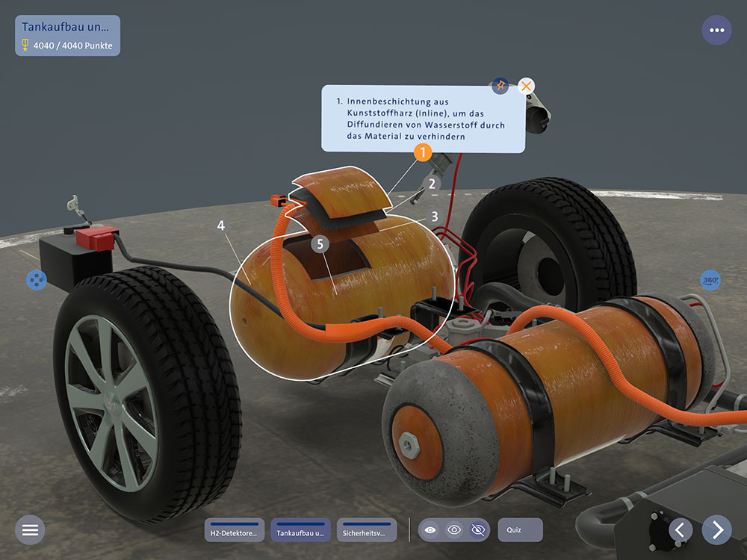Start the Quiz
747x560 pixels.
(x=520, y=530)
